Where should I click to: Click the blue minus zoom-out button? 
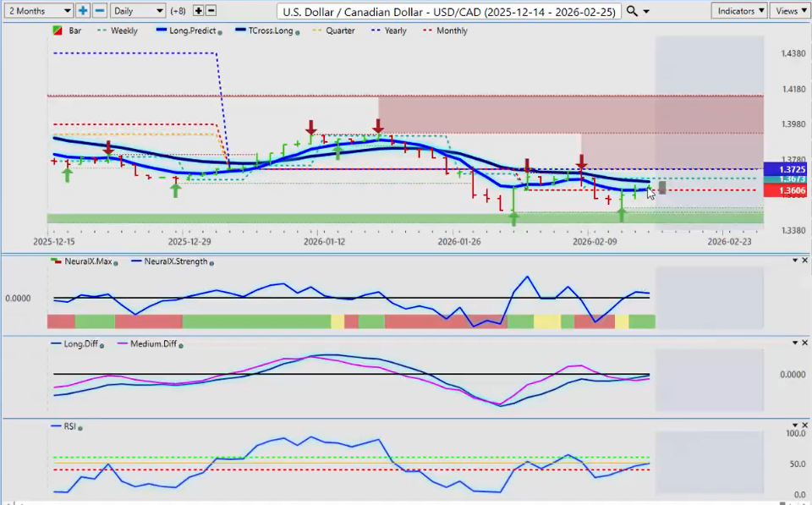pos(99,11)
